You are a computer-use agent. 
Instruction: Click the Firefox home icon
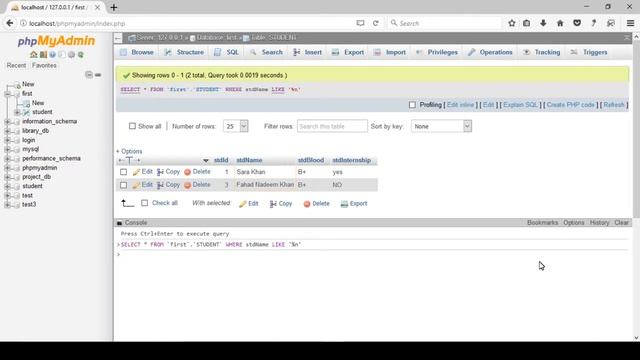point(560,23)
